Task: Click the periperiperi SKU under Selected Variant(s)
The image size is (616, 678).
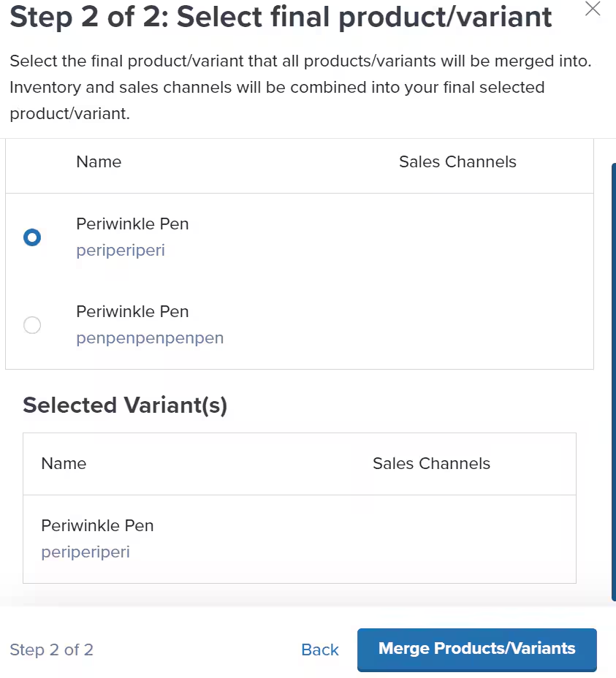Action: point(85,552)
